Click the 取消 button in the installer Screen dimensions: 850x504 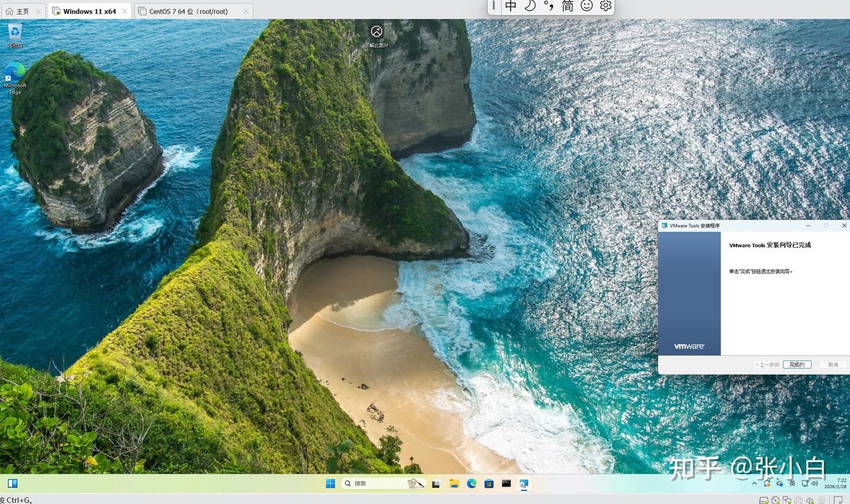(x=833, y=365)
